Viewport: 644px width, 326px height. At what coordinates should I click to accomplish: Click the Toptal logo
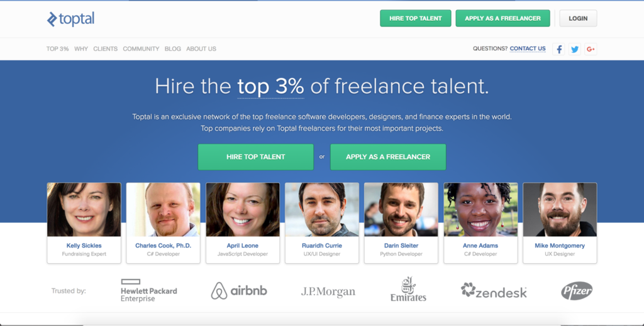[x=70, y=19]
